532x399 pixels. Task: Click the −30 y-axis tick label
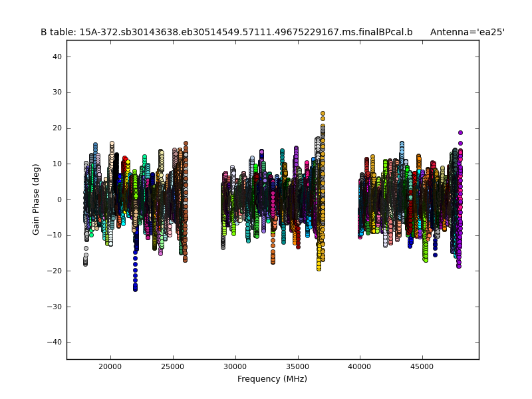(x=55, y=307)
